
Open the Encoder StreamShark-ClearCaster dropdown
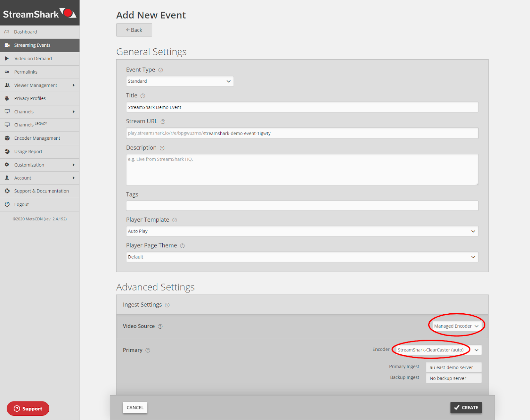click(x=438, y=350)
